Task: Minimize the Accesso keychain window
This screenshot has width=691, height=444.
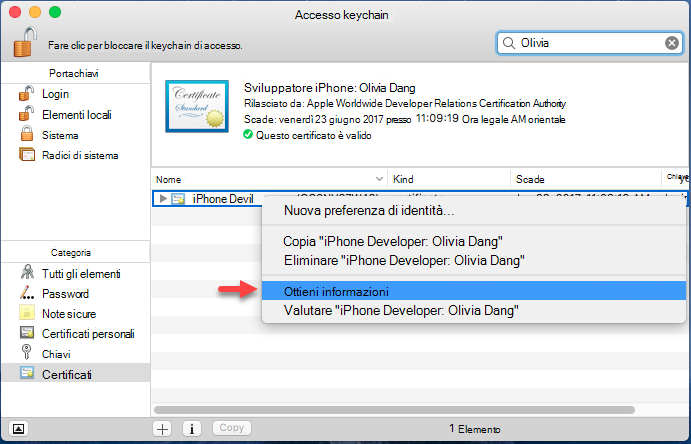Action: pos(35,12)
